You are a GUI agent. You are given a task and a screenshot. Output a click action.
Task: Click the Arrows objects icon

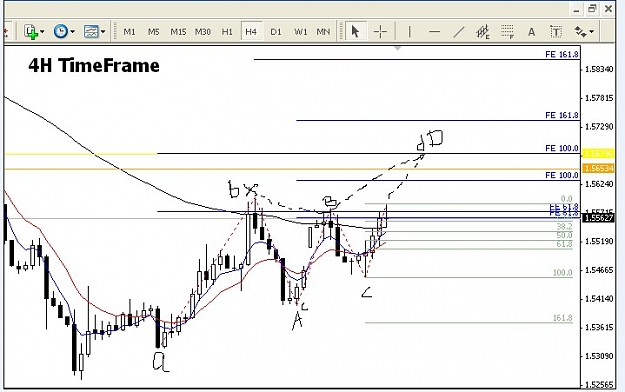pos(580,32)
